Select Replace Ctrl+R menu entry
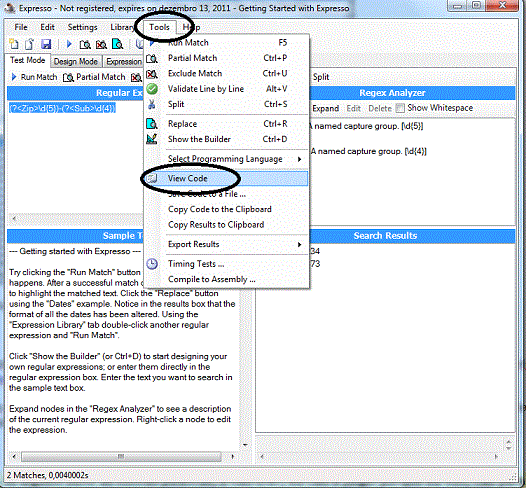 pyautogui.click(x=225, y=124)
